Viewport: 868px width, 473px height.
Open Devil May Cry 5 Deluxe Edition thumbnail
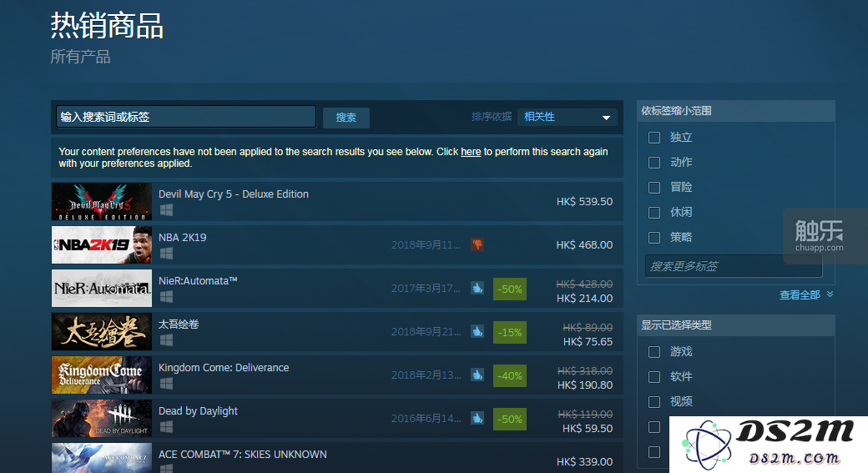click(101, 201)
